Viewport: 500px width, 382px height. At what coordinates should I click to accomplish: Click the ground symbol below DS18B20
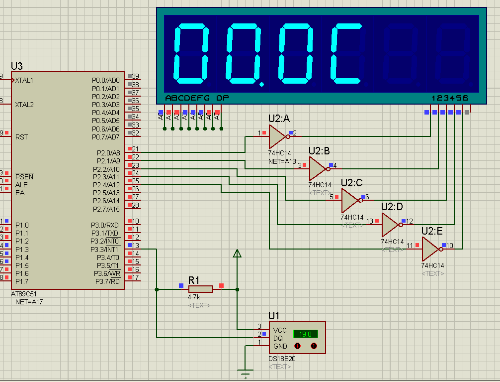pos(245,372)
